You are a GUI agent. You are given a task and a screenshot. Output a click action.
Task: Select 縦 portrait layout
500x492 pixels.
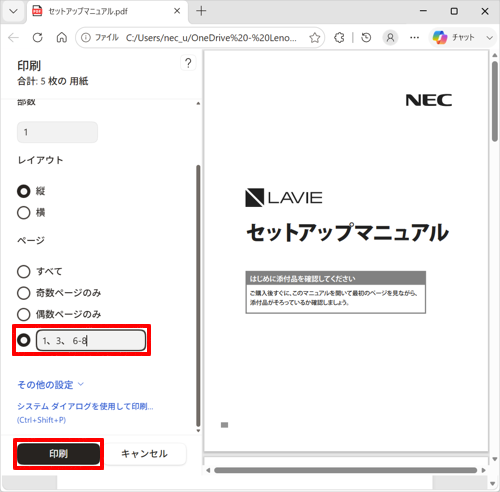pyautogui.click(x=23, y=191)
